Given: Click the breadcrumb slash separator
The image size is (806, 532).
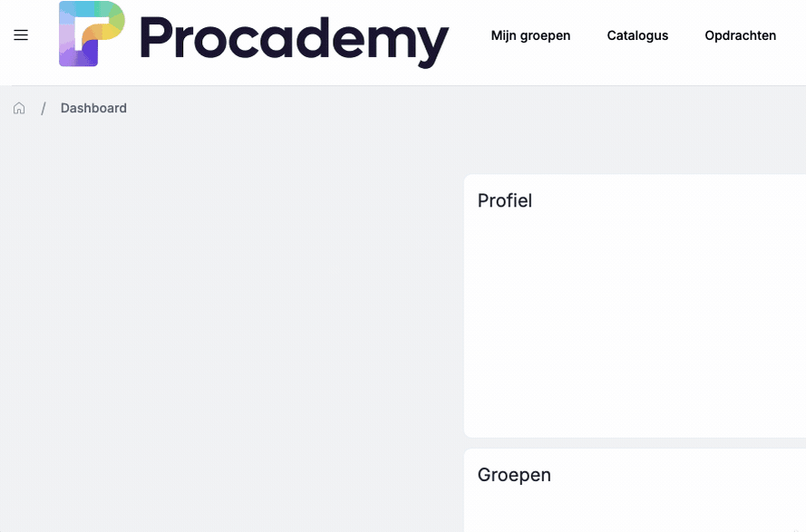Looking at the screenshot, I should tap(43, 108).
